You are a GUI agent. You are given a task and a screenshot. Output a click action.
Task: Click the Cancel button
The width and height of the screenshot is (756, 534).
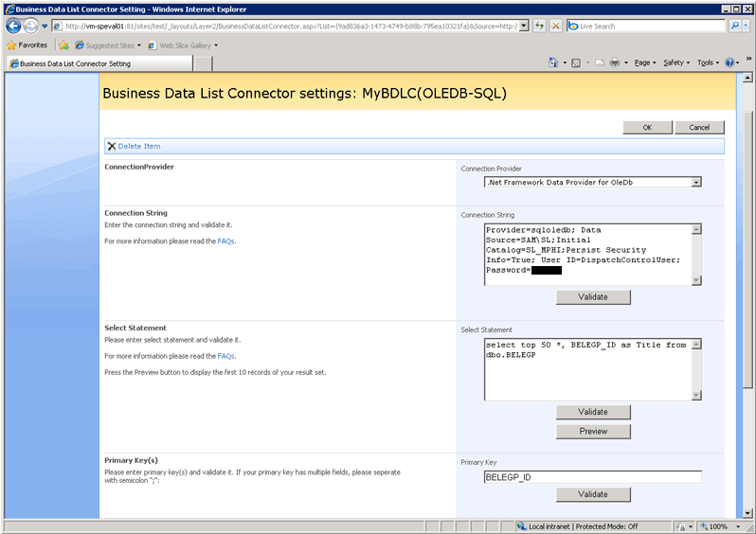coord(699,127)
